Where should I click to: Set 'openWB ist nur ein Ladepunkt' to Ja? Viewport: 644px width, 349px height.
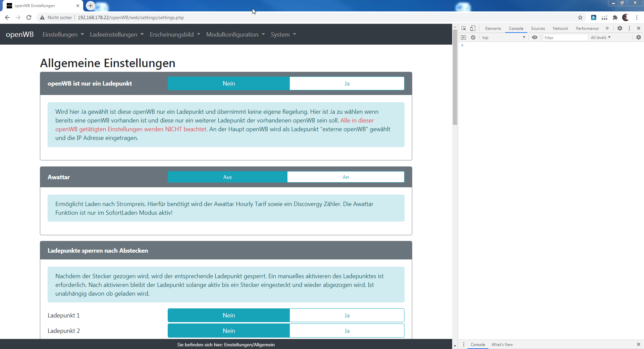point(347,84)
